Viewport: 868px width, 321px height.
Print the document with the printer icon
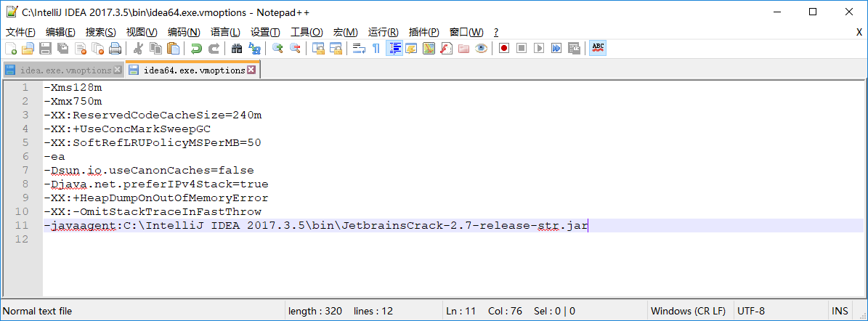point(115,48)
